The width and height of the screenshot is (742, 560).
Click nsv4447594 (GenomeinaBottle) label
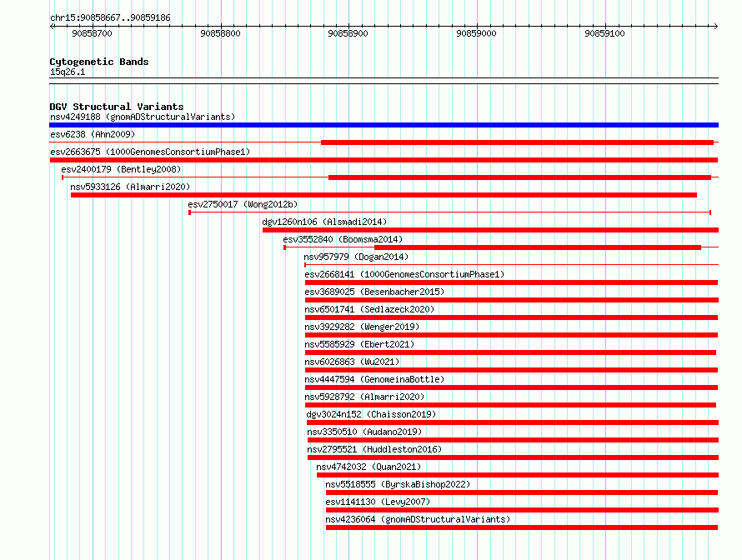point(374,379)
